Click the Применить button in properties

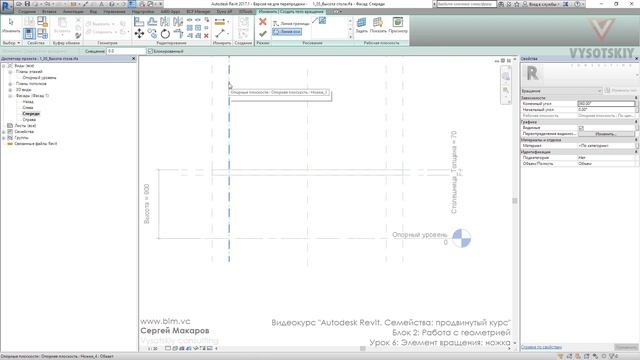626,347
